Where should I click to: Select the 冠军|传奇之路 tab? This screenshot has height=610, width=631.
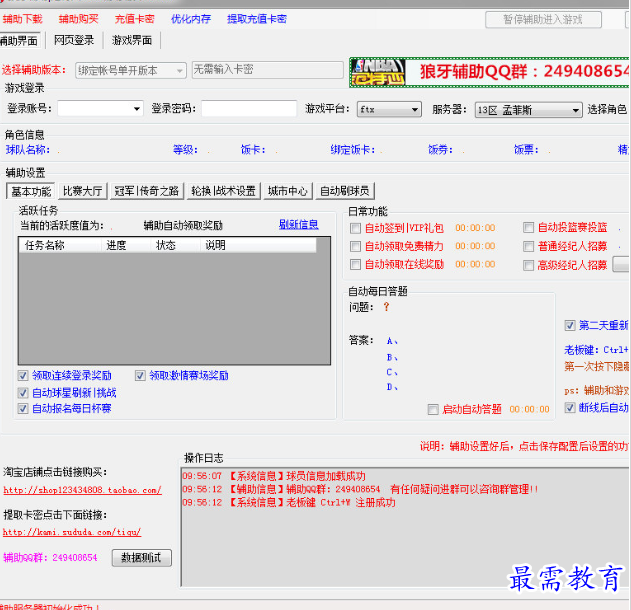tap(147, 191)
